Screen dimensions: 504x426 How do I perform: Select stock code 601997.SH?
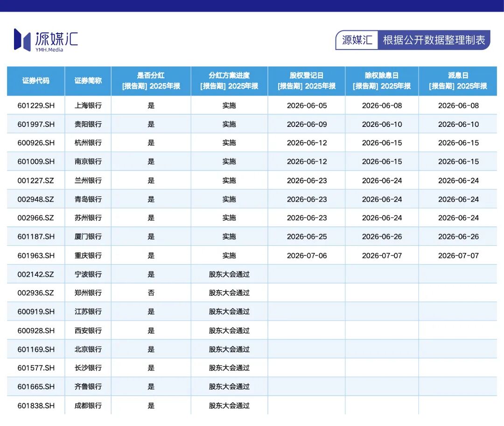[x=36, y=124]
